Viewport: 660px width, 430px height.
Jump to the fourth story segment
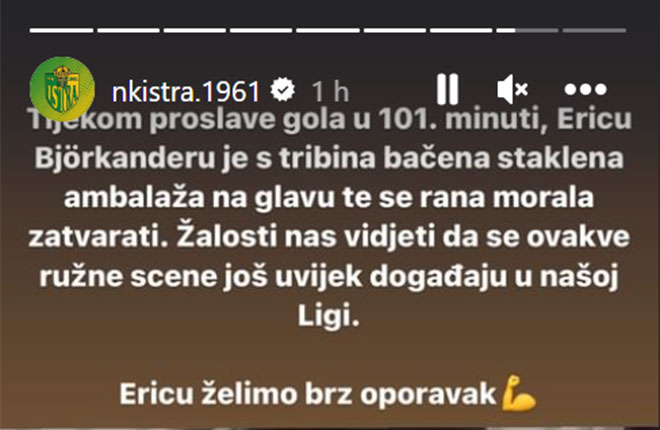261,30
